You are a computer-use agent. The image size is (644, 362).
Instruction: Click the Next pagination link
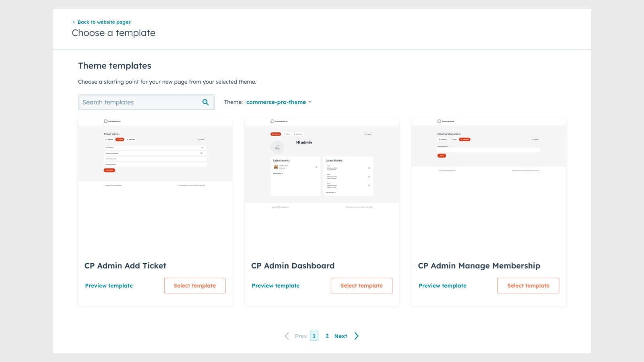(x=341, y=336)
